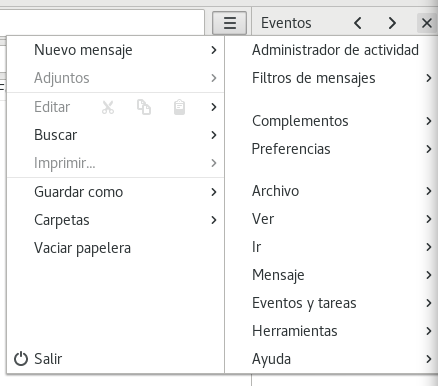Go to next events with right arrow
The width and height of the screenshot is (438, 386).
(392, 23)
